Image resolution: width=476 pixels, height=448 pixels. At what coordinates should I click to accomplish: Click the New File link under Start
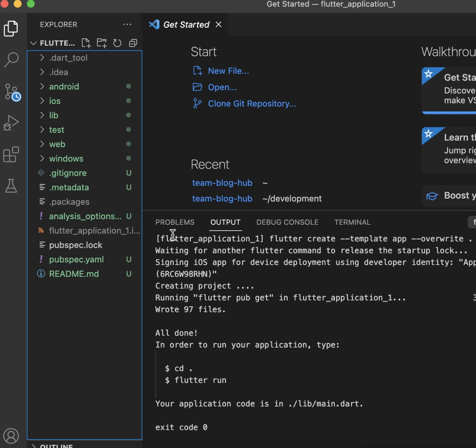point(228,71)
